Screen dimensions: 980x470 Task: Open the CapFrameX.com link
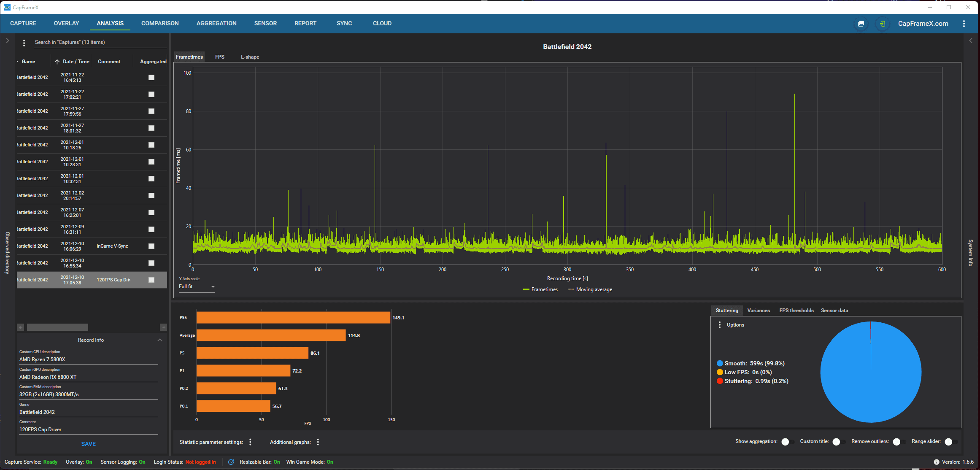click(x=923, y=24)
